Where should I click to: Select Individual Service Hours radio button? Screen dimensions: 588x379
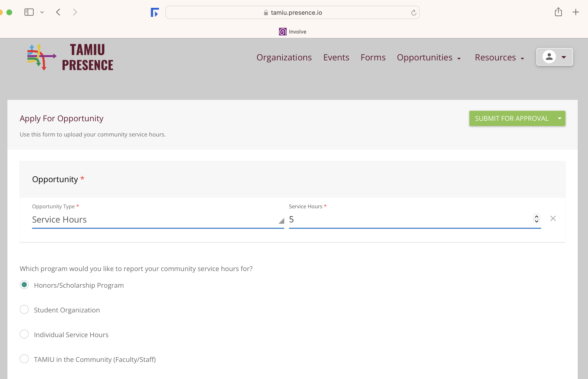coord(24,334)
